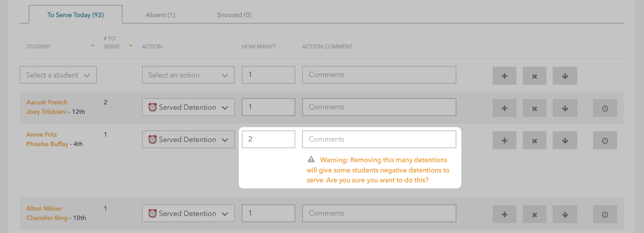The width and height of the screenshot is (644, 233).
Task: Switch to the Snoozed (0) tab
Action: click(234, 15)
